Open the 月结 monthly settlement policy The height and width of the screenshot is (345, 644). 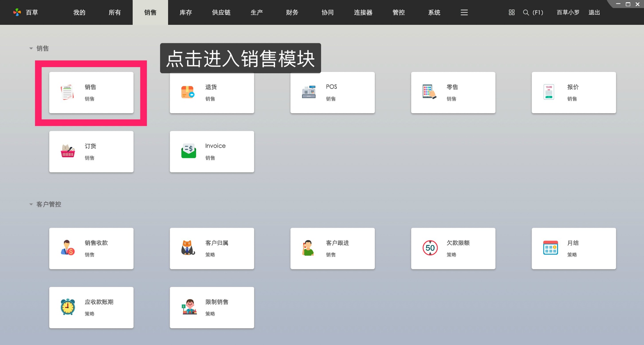tap(573, 248)
